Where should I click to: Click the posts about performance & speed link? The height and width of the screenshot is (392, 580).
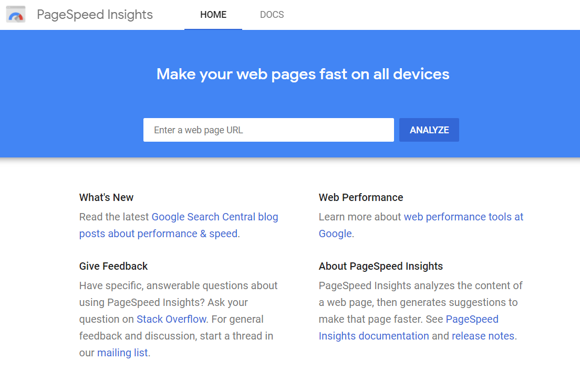tap(158, 233)
